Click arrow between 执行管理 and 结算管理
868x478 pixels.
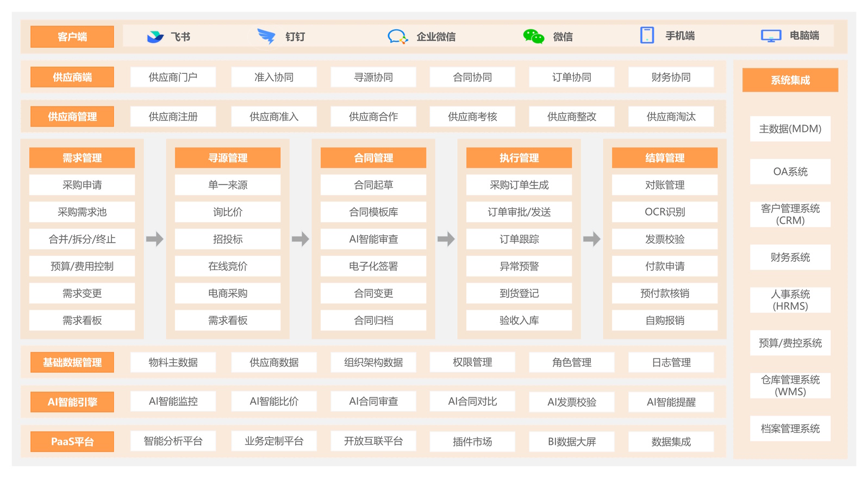(x=592, y=239)
